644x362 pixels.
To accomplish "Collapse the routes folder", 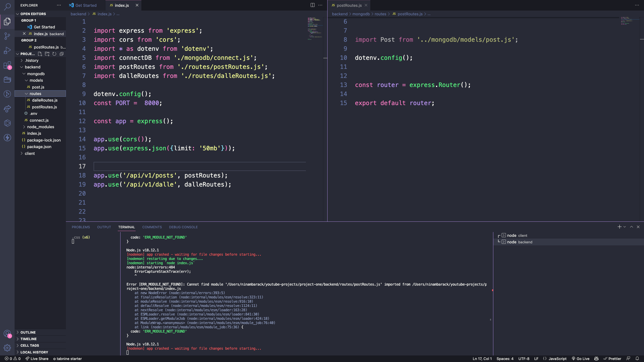I will tap(26, 93).
